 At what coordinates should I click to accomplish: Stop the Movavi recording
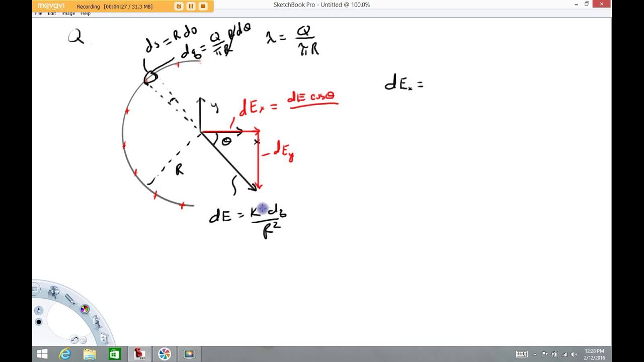[203, 6]
